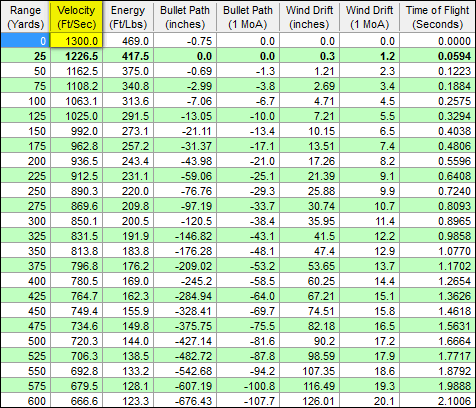Image resolution: width=476 pixels, height=408 pixels.
Task: Click the 15.1 wind drift MoA cell
Action: point(370,296)
